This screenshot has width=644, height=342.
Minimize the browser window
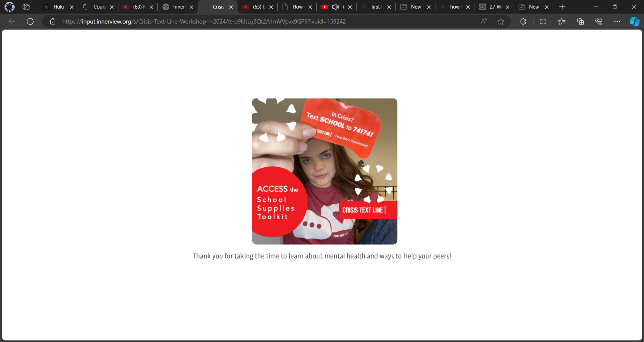click(596, 7)
